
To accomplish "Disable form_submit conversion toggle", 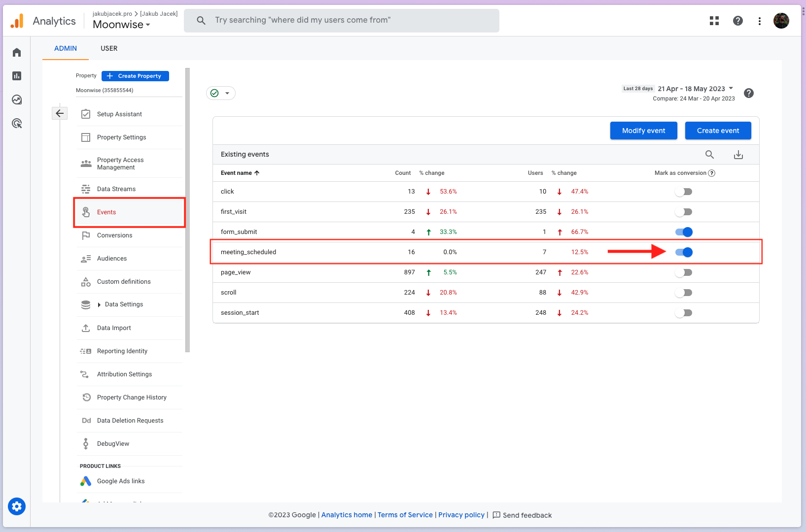I will [684, 232].
